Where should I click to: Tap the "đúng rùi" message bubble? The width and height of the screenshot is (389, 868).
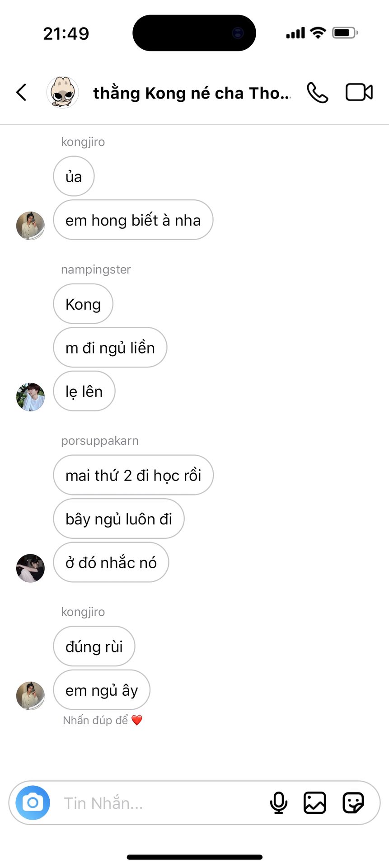pos(94,646)
